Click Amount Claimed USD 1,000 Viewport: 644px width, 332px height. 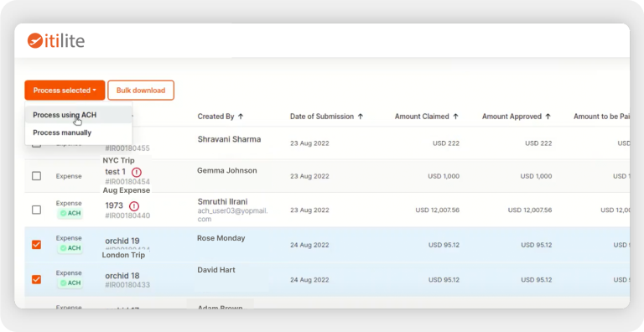[x=444, y=176]
